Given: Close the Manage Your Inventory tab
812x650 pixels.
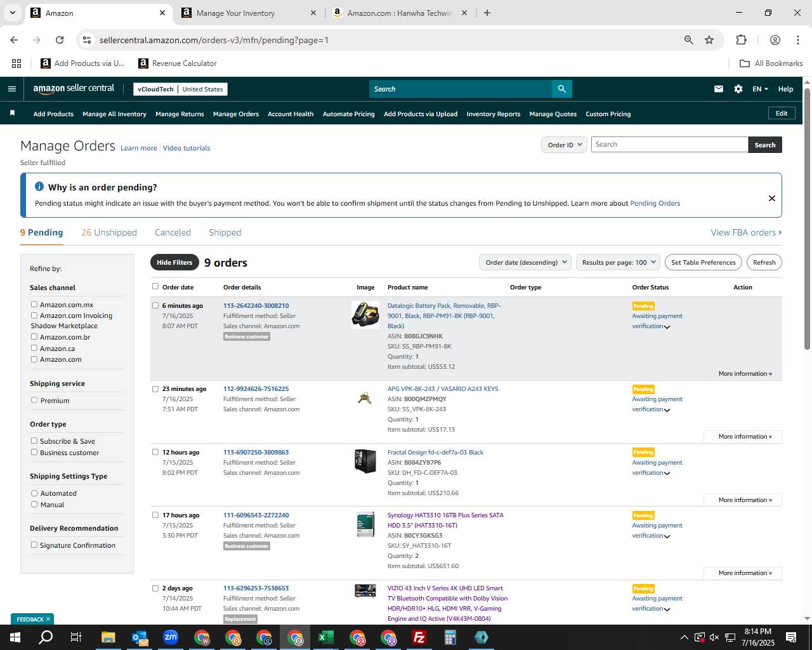Looking at the screenshot, I should pos(313,13).
